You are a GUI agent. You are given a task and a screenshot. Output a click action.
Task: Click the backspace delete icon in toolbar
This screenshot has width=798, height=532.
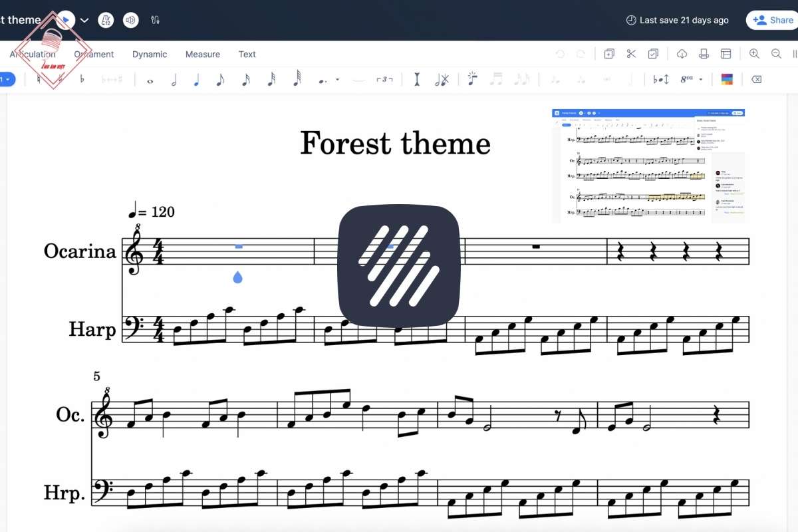pos(756,80)
